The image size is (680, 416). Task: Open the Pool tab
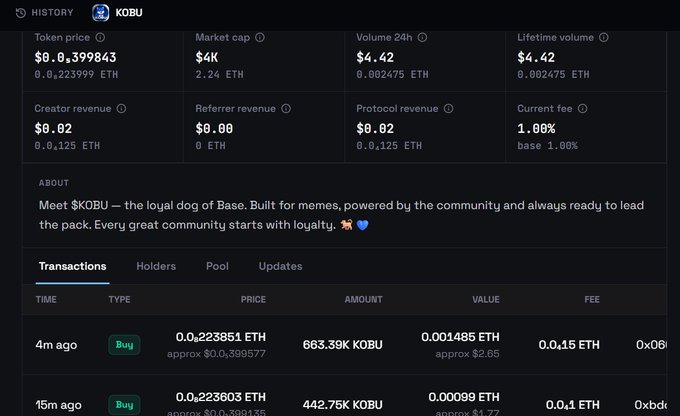217,266
